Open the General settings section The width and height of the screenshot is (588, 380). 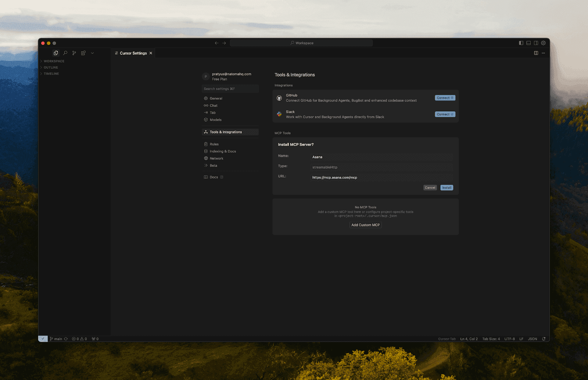[230, 98]
